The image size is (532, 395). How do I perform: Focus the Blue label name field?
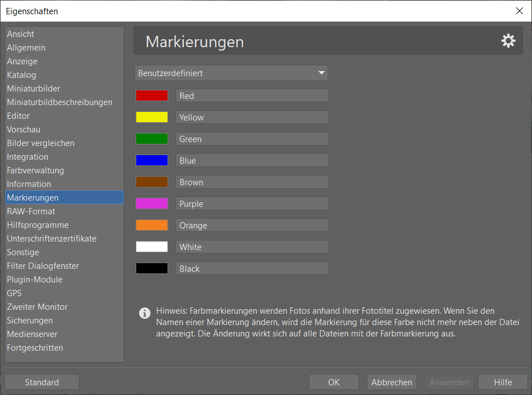coord(252,160)
